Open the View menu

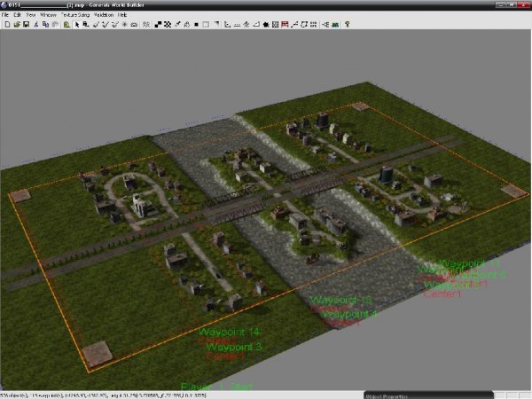(x=31, y=15)
